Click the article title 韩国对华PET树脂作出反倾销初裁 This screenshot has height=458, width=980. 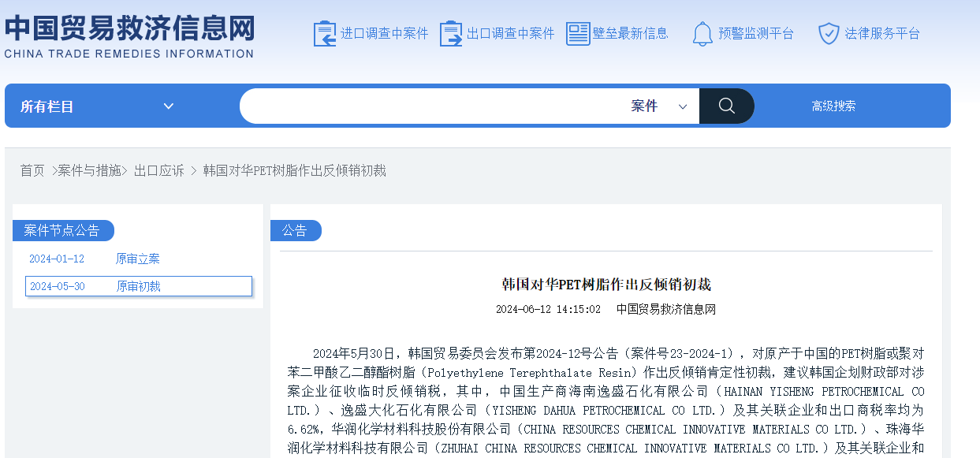point(606,285)
